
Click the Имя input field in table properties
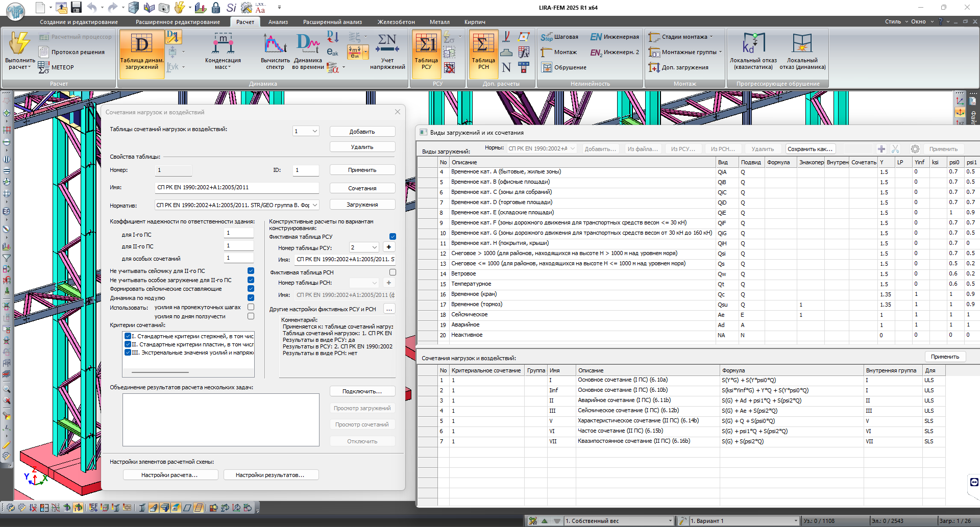[x=237, y=188]
